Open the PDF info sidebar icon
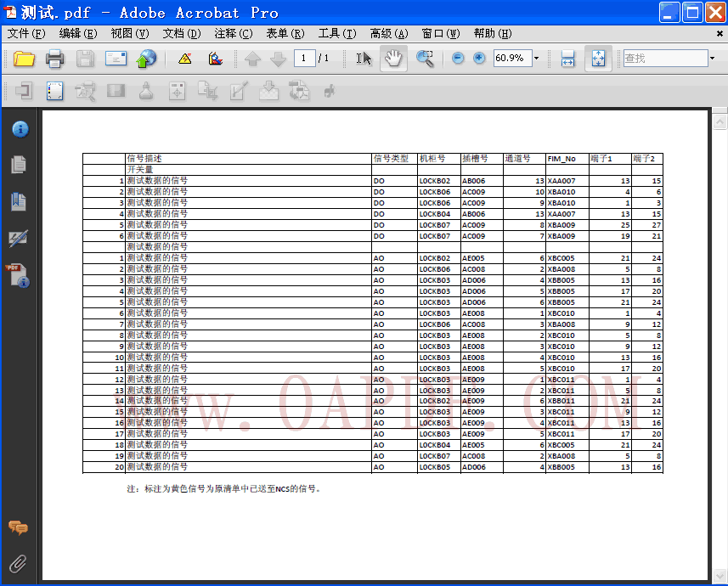 (x=18, y=275)
